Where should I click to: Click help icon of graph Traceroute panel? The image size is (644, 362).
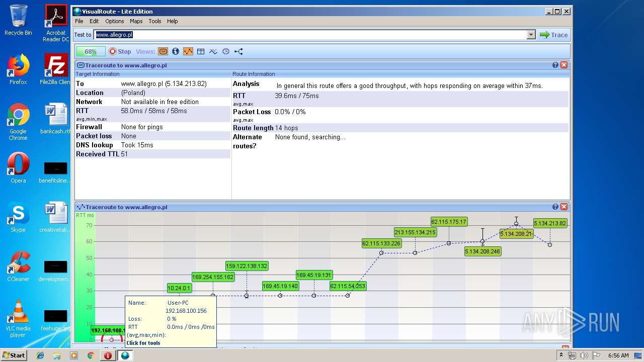[555, 207]
